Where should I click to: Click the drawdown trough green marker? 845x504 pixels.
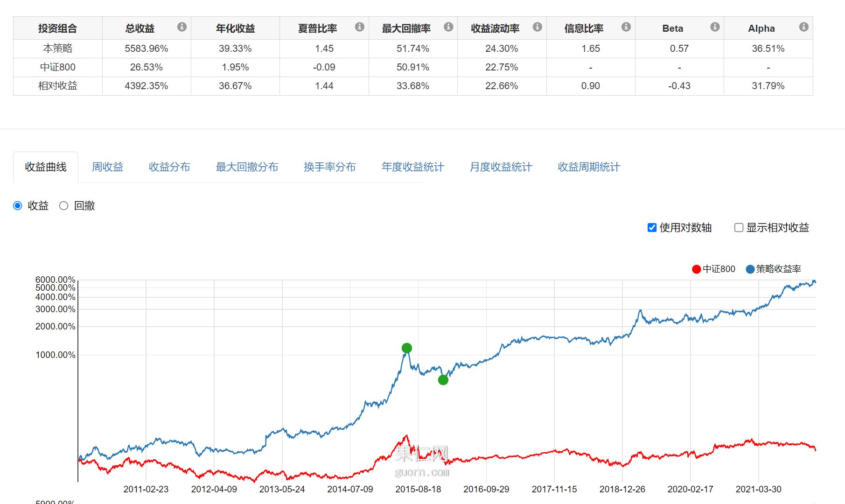click(x=443, y=380)
